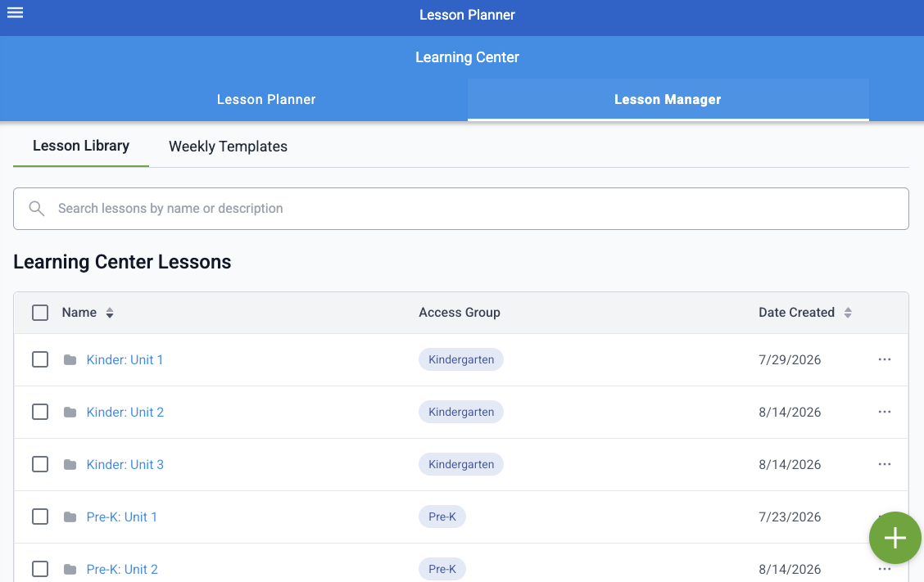
Task: Click Kindergarten tag on Kinder: Unit 3 row
Action: tap(461, 464)
